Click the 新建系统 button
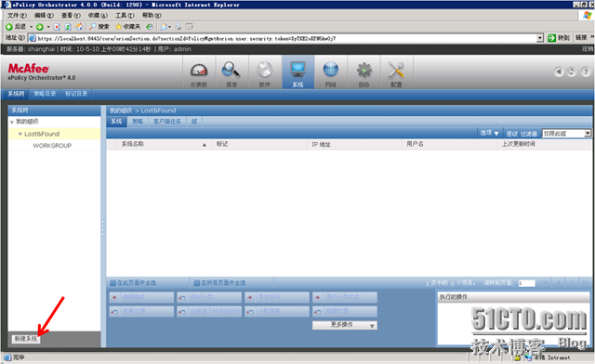595x364 pixels. pyautogui.click(x=26, y=339)
